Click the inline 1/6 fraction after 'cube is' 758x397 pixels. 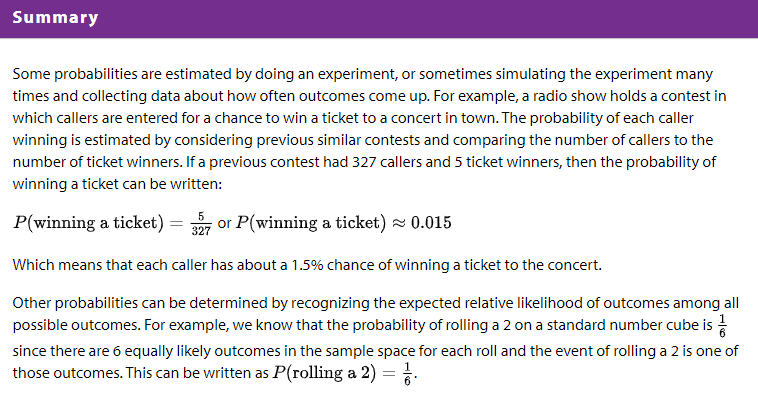[722, 326]
